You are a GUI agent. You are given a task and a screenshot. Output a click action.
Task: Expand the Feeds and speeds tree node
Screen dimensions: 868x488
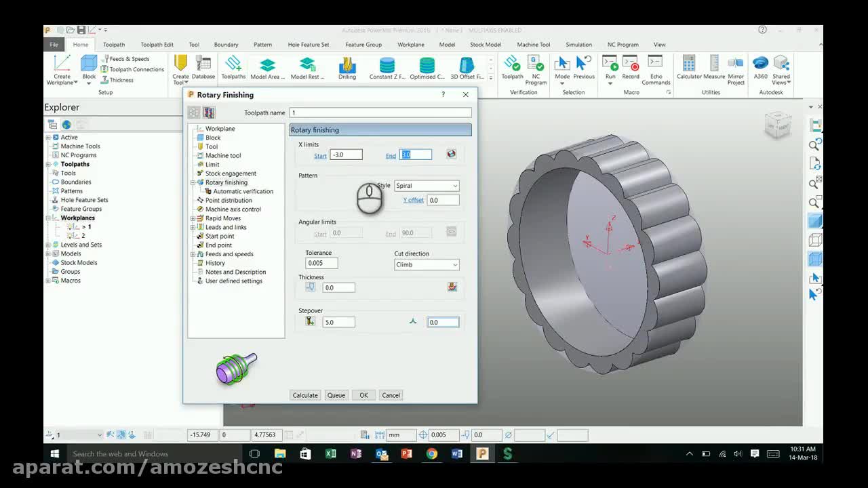click(x=193, y=254)
